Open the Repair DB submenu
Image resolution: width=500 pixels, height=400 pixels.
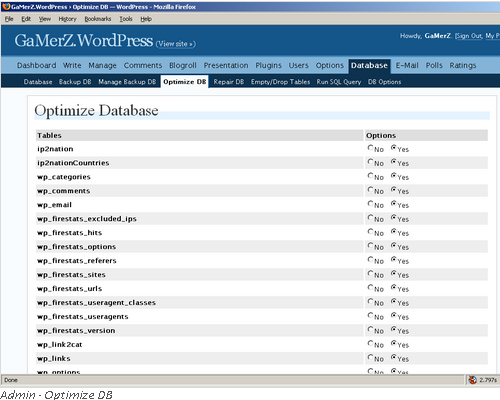229,82
